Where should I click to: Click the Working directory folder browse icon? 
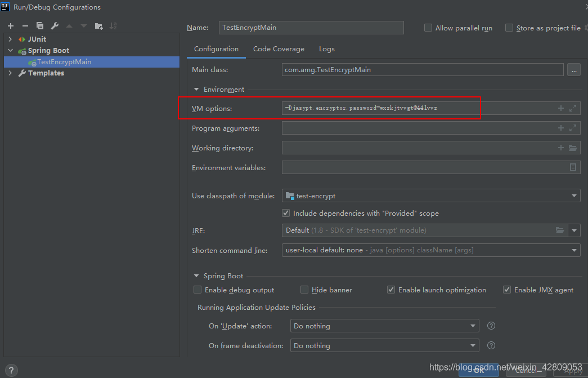(573, 148)
